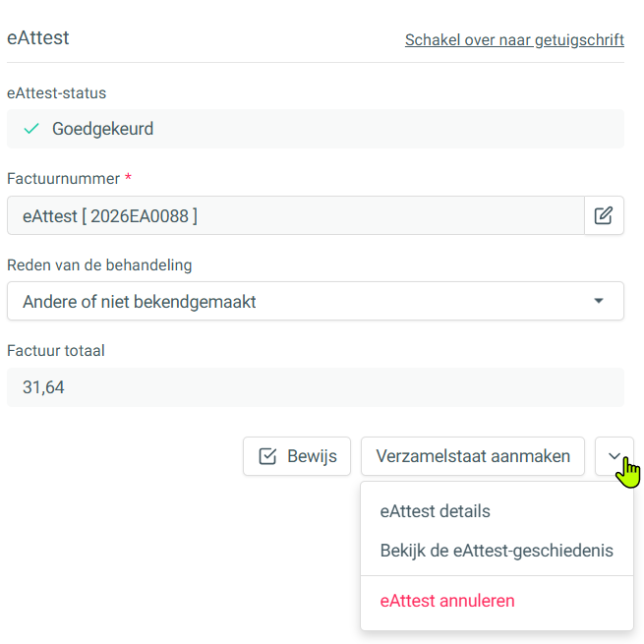The image size is (644, 644).
Task: Click the Factuur totaal field showing 31,64
Action: tap(316, 387)
